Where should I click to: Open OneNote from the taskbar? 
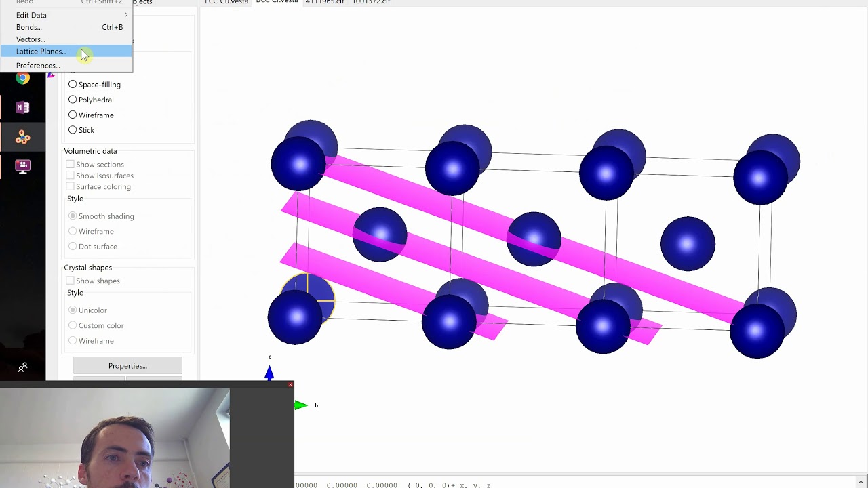pos(22,108)
